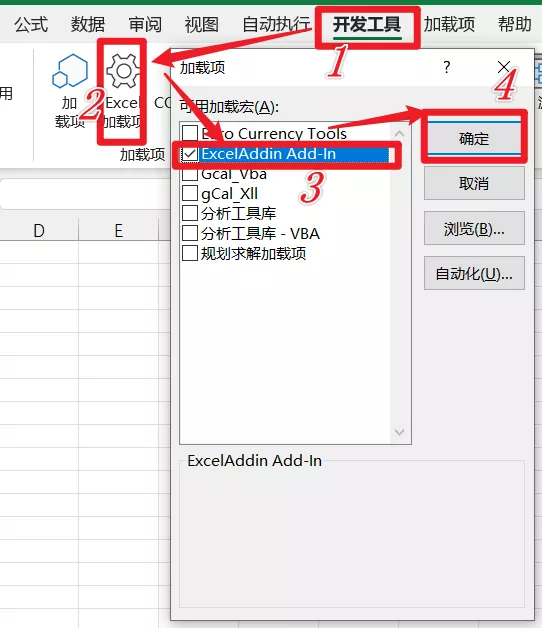Select the gCal_Xll list entry text
This screenshot has height=628, width=542.
[229, 193]
